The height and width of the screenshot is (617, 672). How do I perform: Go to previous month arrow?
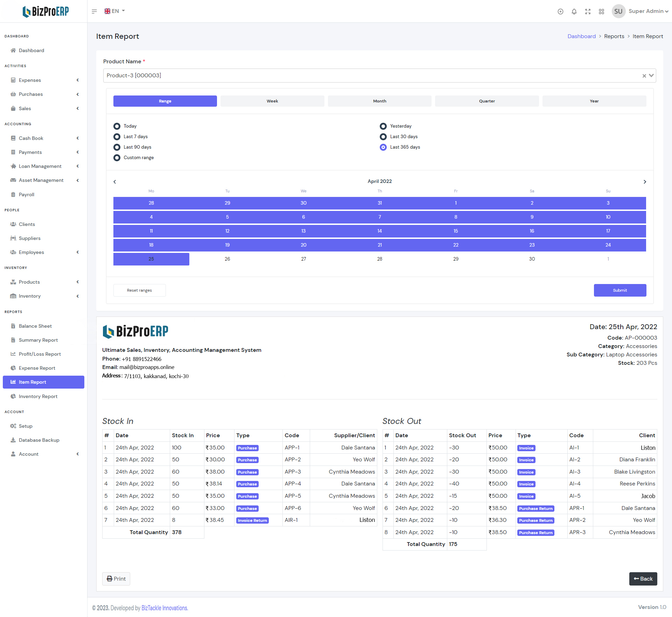pos(115,182)
